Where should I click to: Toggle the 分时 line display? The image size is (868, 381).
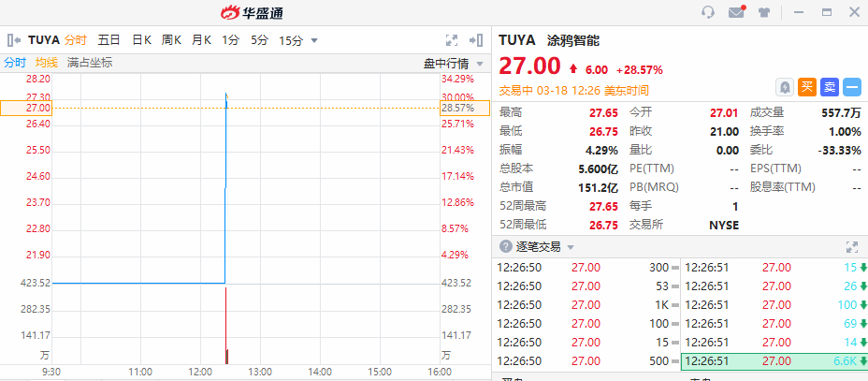coord(15,63)
